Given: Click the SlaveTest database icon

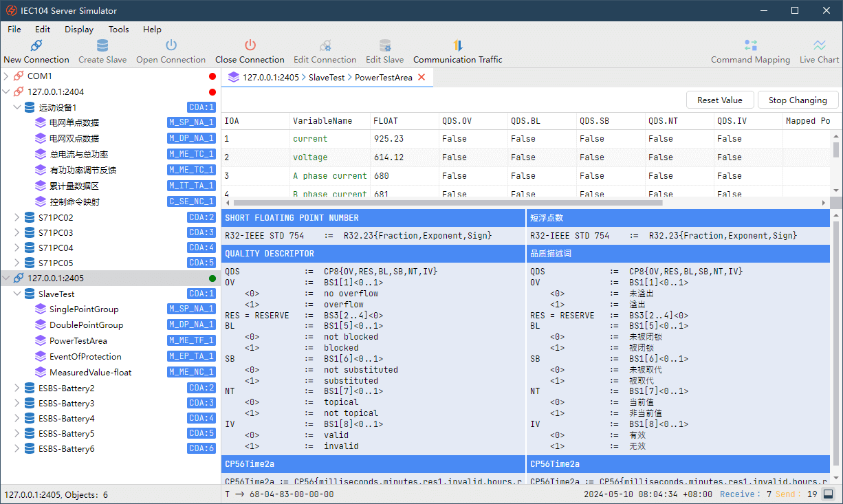Looking at the screenshot, I should (x=30, y=294).
